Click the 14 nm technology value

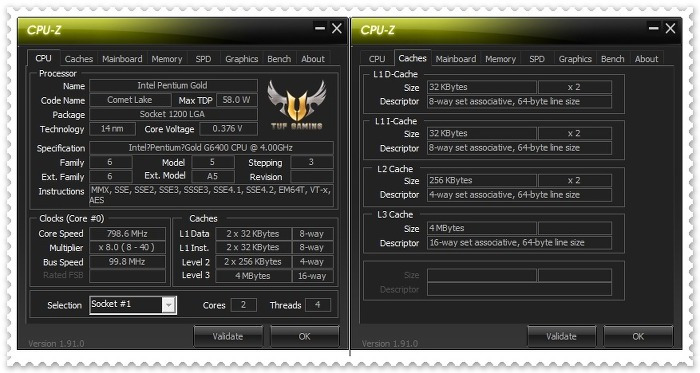click(112, 129)
